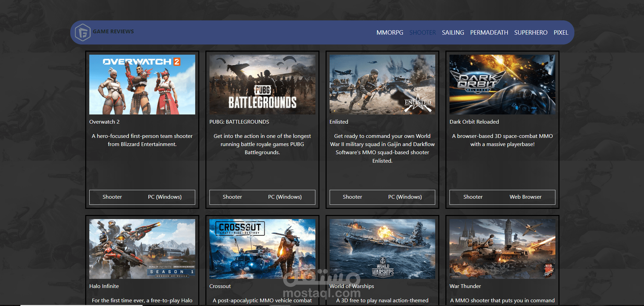The image size is (644, 306).
Task: Open the World of Warships cover image
Action: [382, 249]
